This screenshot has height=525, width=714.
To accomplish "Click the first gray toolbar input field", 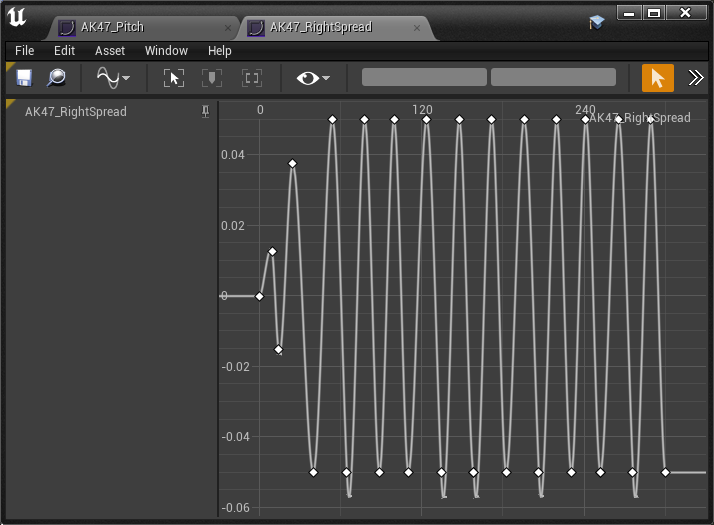I will 424,77.
